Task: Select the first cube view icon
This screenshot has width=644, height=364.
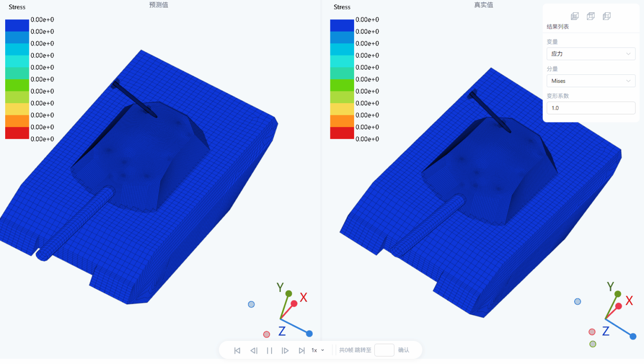Action: click(575, 16)
